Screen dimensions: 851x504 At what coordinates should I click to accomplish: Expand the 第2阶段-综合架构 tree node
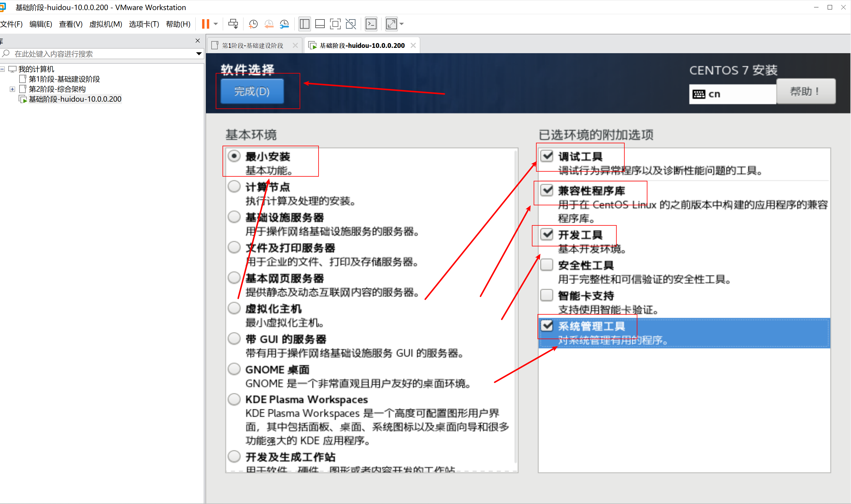tap(12, 89)
